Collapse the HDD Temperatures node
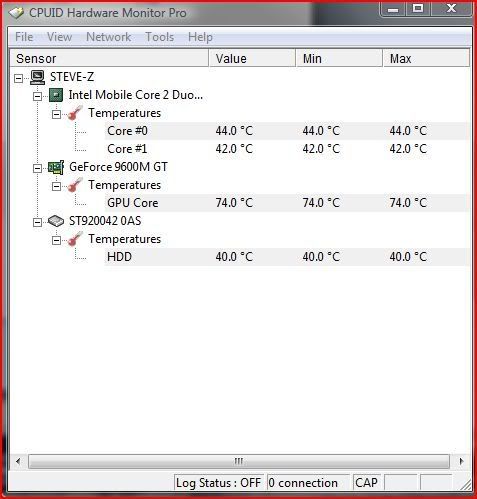The height and width of the screenshot is (499, 477). (57, 240)
